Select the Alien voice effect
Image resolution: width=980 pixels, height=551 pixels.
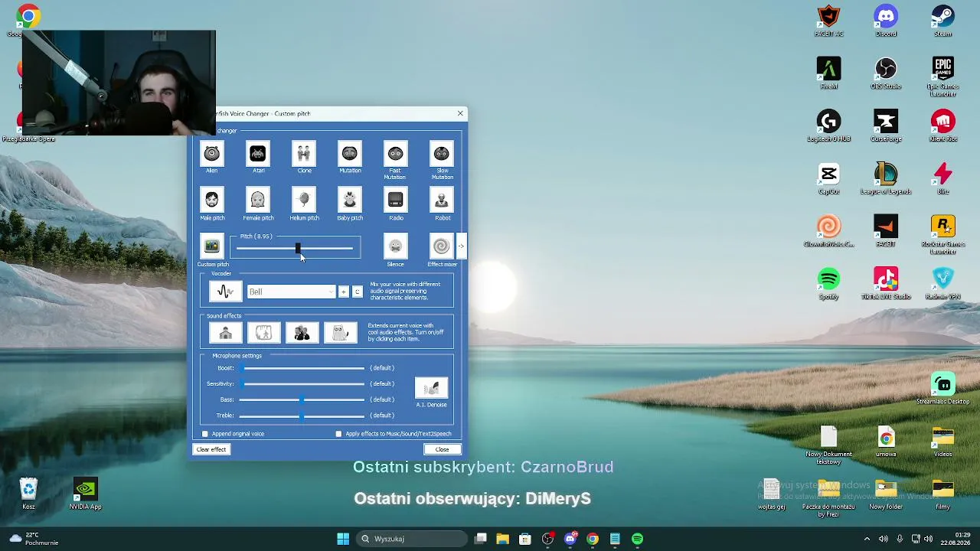(211, 154)
